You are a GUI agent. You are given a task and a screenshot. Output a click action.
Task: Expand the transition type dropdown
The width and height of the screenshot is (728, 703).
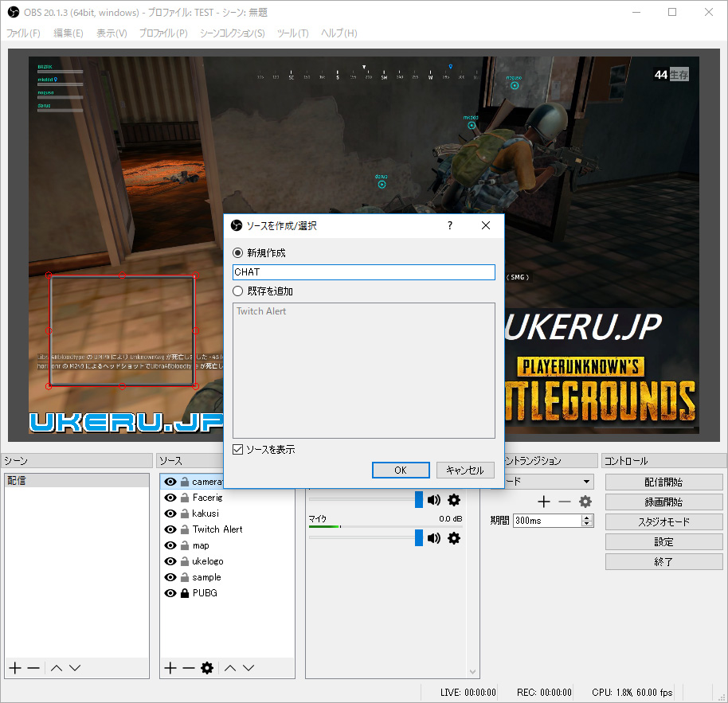(587, 482)
